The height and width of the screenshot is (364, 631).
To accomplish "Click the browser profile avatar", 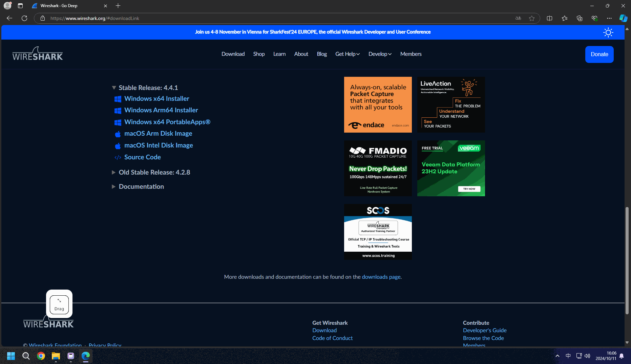I will click(7, 6).
